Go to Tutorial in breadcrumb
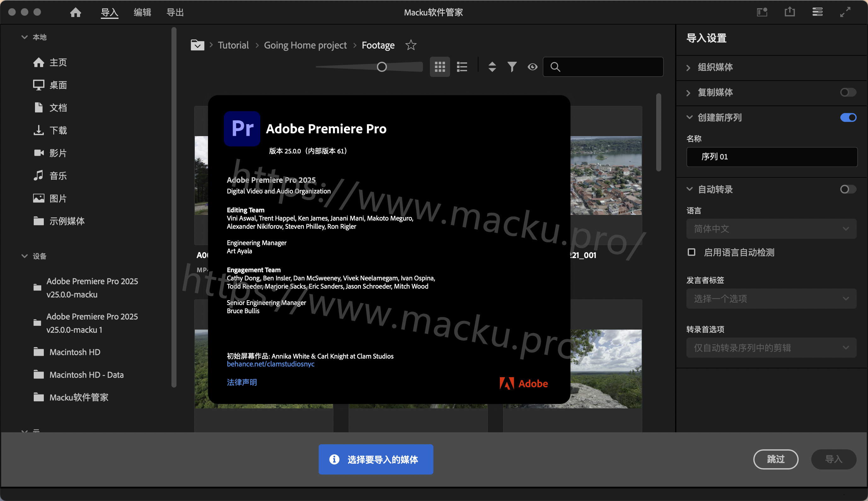 [233, 45]
